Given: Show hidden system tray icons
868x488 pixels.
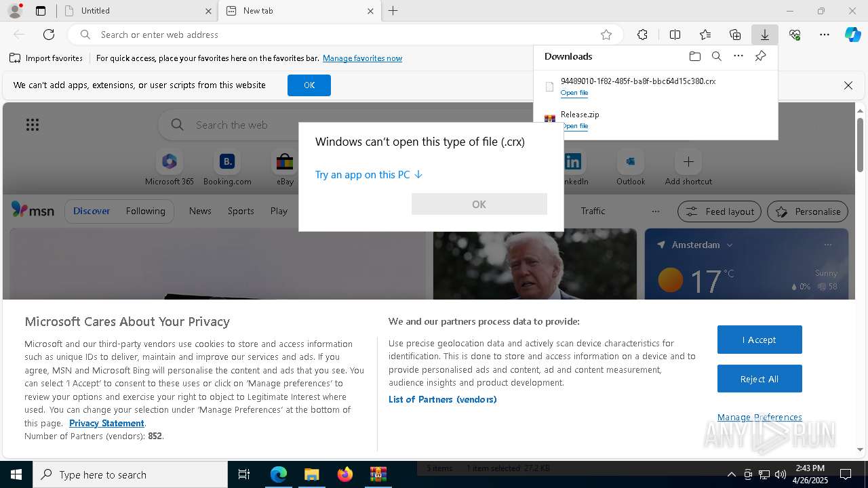Looking at the screenshot, I should tap(731, 474).
